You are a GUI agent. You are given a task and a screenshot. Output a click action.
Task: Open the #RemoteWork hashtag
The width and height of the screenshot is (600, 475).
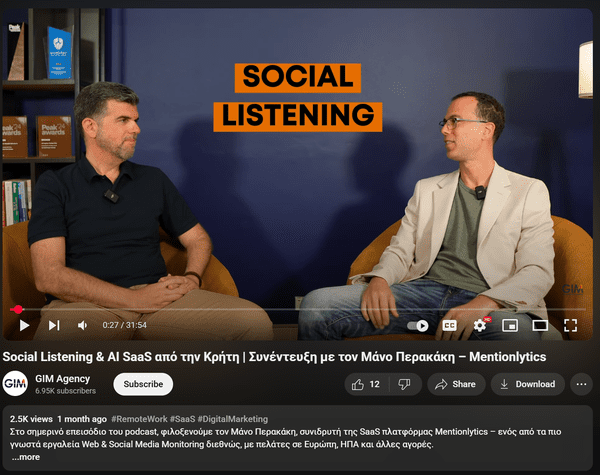pyautogui.click(x=139, y=419)
